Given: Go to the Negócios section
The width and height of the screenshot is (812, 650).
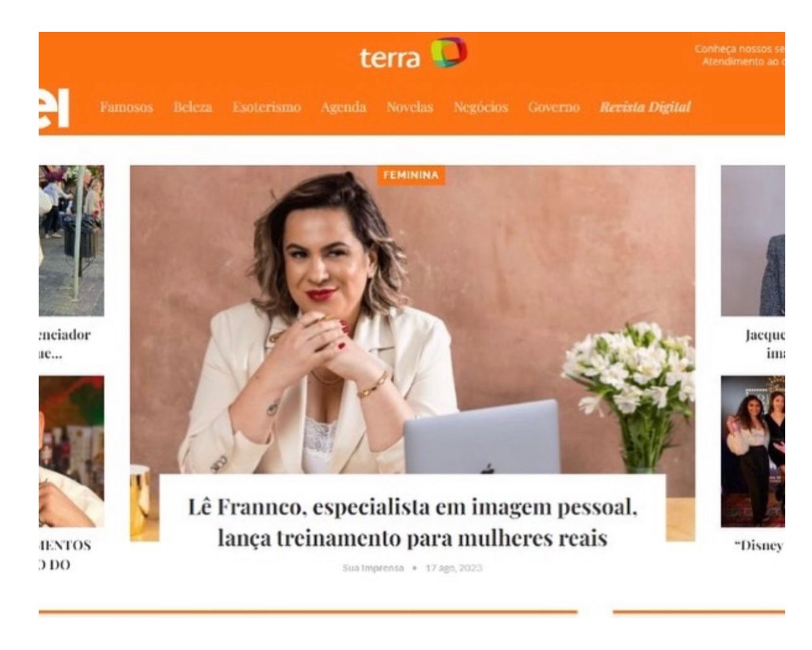Looking at the screenshot, I should point(481,107).
